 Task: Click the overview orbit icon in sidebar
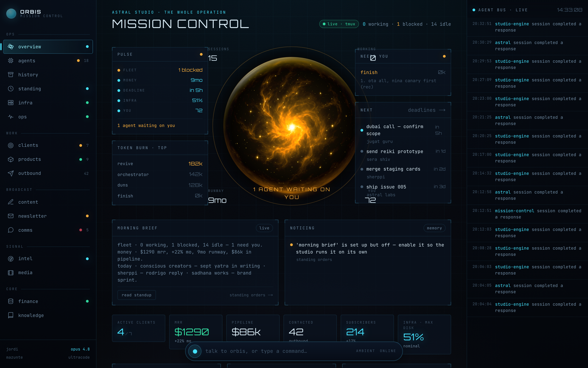[11, 47]
